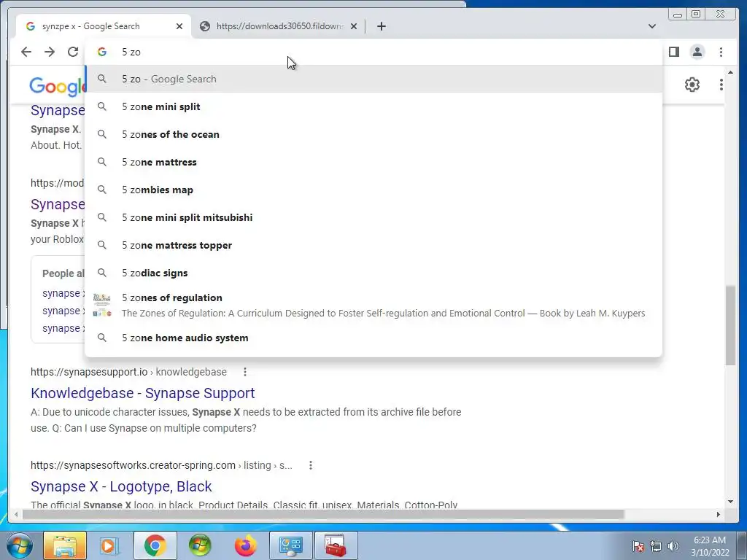Pick the '5 zone mattress' suggestion

[373, 162]
